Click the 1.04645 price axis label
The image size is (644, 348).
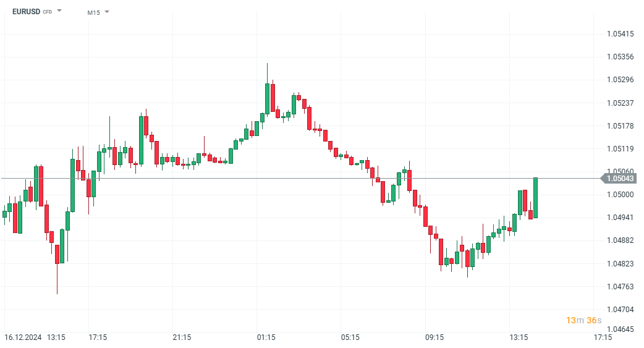tap(621, 330)
